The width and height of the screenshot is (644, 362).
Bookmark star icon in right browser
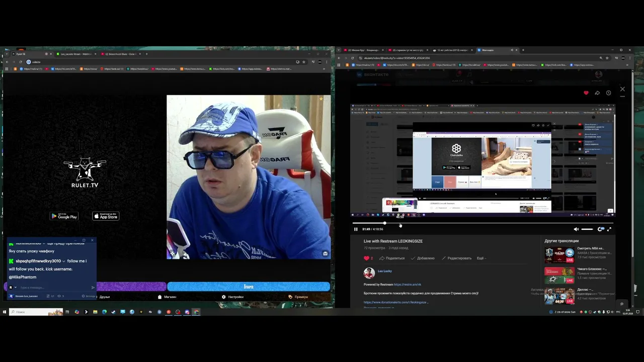point(607,58)
